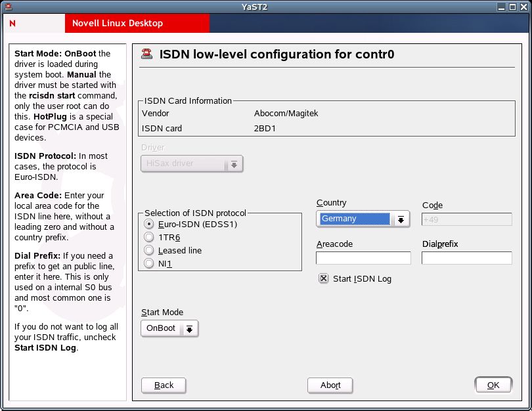532x411 pixels.
Task: Open the YaST2 window menu icon
Action: [x=9, y=7]
